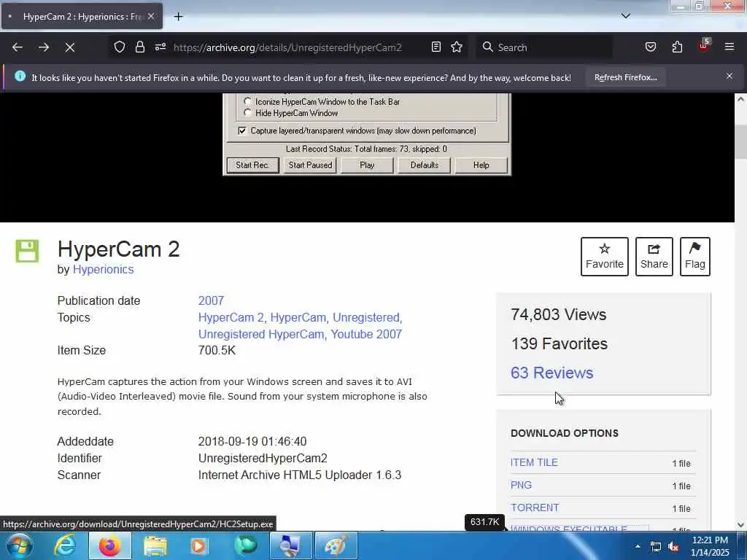Open site permissions icon in address bar
Image resolution: width=747 pixels, height=560 pixels.
160,47
